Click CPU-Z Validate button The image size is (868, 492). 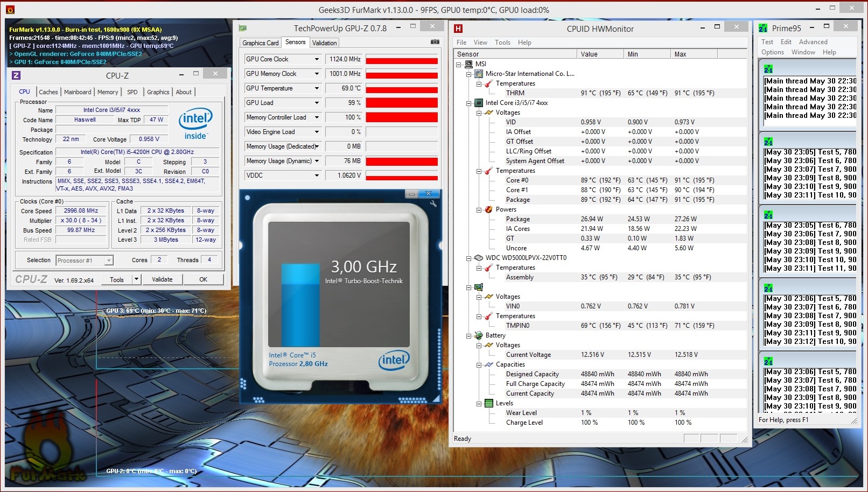[162, 279]
